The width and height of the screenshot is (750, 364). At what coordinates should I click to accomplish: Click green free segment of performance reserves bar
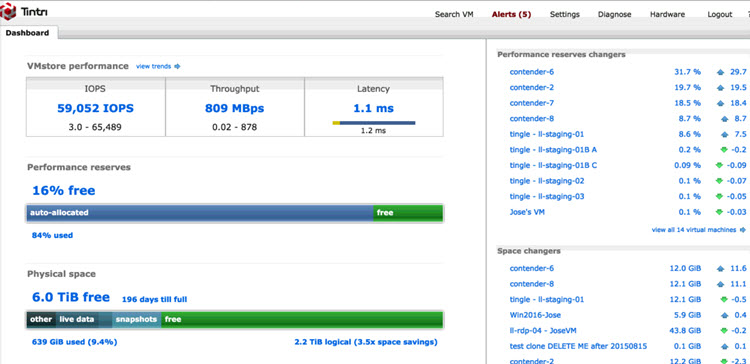pos(408,213)
